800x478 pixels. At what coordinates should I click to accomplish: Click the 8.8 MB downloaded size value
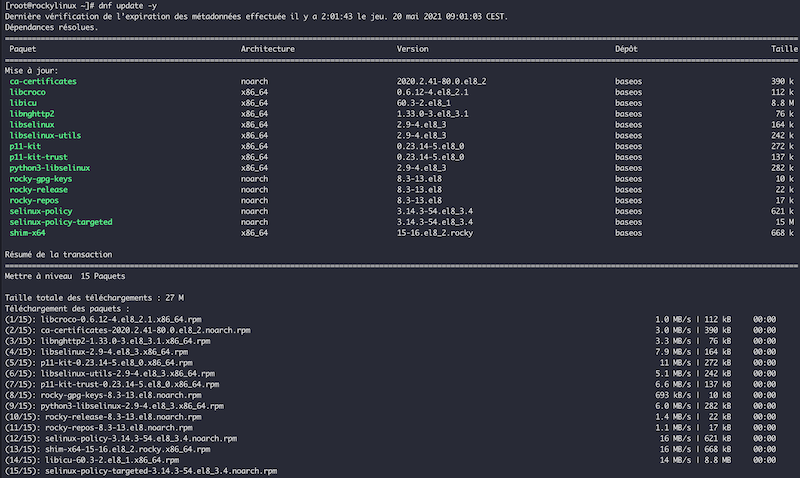[718, 460]
